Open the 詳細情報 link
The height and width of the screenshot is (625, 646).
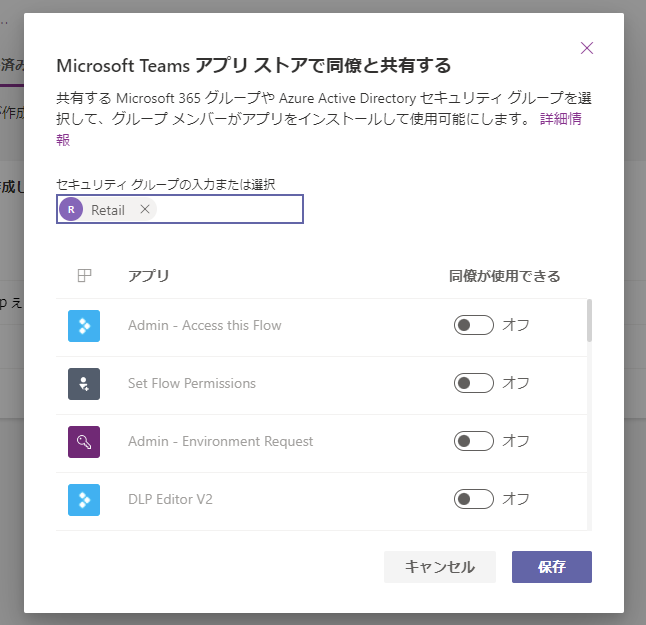[560, 119]
